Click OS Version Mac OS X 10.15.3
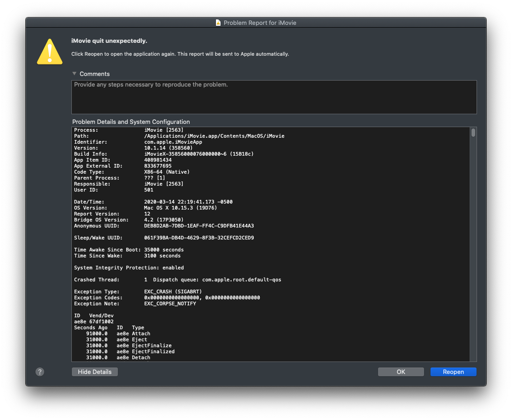 [145, 208]
